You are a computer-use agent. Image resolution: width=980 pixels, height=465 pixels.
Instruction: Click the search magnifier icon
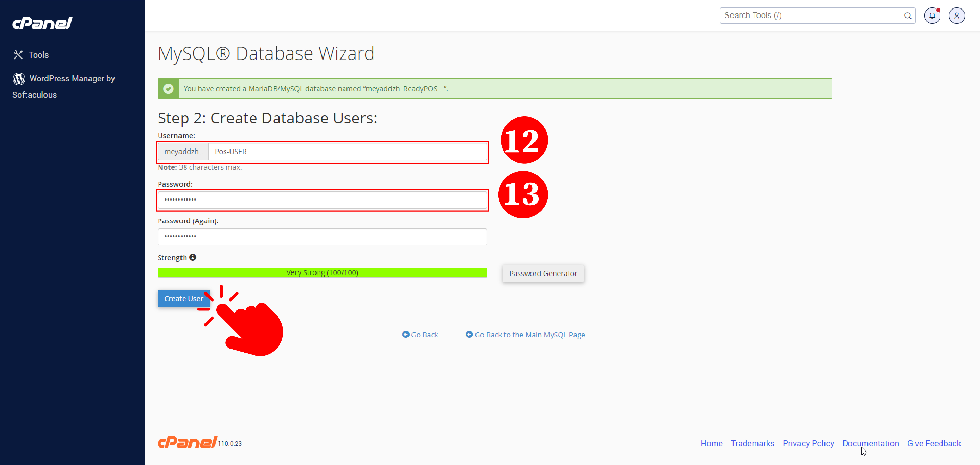[908, 16]
